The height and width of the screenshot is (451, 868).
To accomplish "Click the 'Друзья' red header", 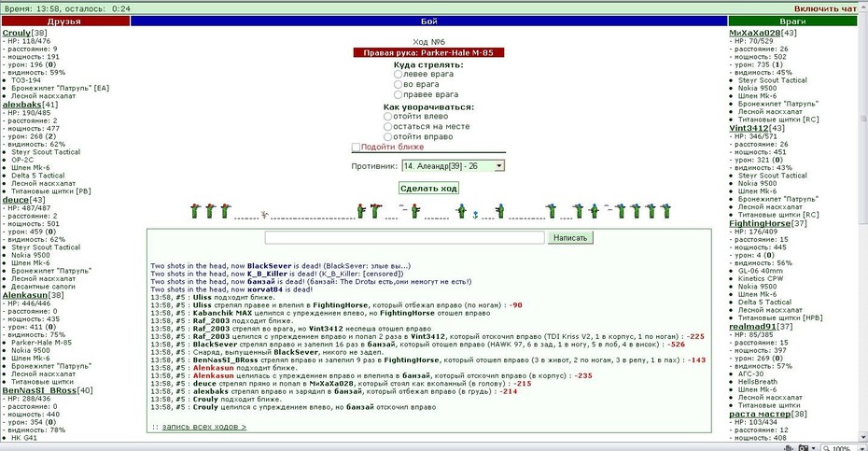I will (x=65, y=21).
